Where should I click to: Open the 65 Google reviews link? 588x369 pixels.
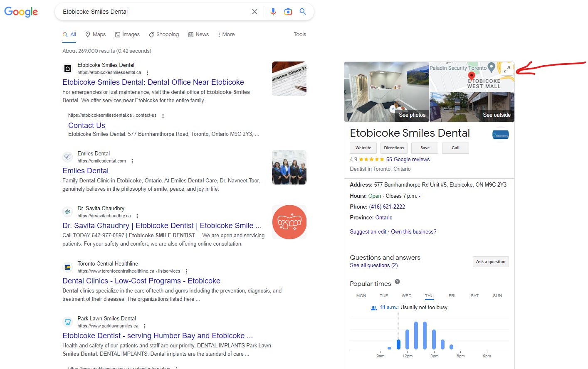tap(408, 159)
